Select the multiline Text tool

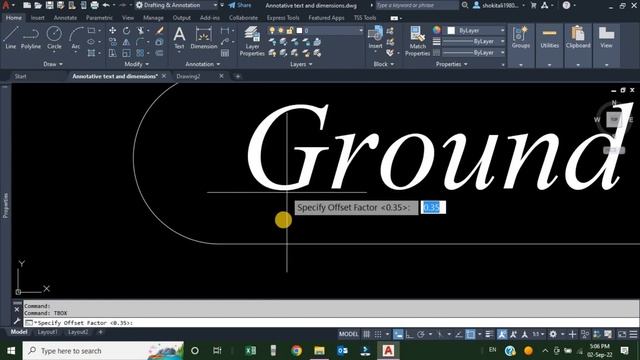(179, 38)
